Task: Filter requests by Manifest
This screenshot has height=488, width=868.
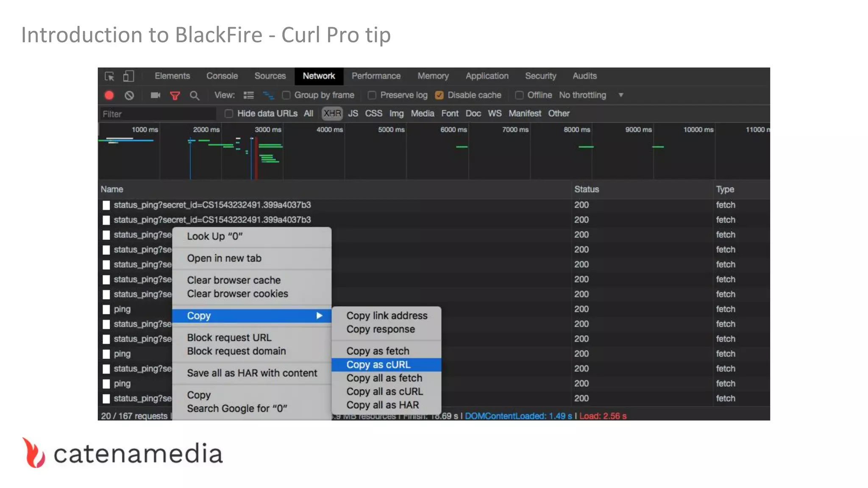Action: pyautogui.click(x=525, y=114)
